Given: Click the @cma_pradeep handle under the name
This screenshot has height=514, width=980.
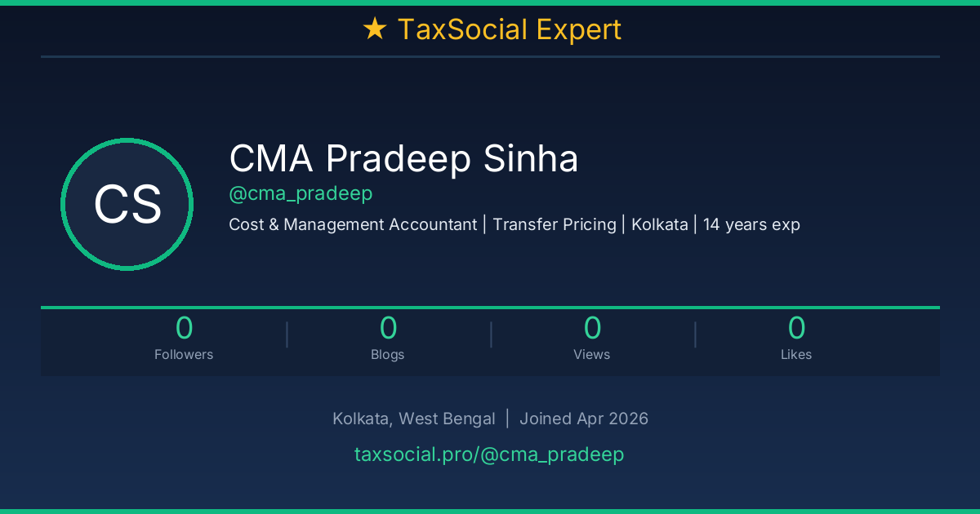Looking at the screenshot, I should click(x=301, y=193).
